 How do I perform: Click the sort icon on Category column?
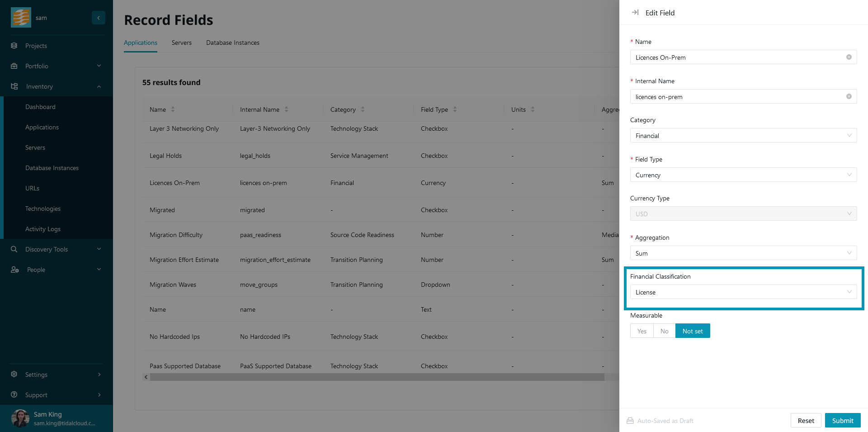pos(363,109)
